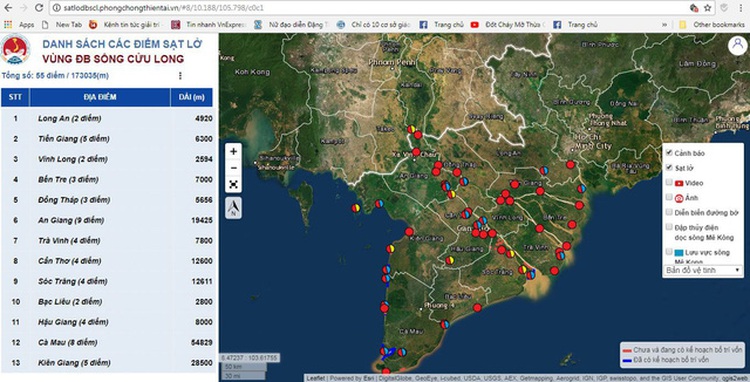The width and height of the screenshot is (750, 382).
Task: Enable Diễn biến đường bờ checkbox
Action: point(669,212)
